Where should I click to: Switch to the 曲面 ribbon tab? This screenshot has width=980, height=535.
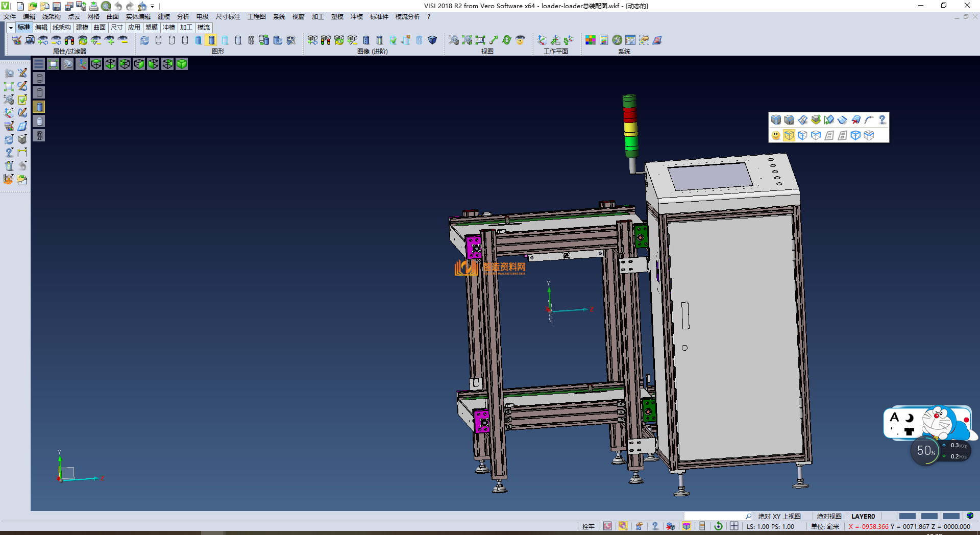click(x=100, y=28)
